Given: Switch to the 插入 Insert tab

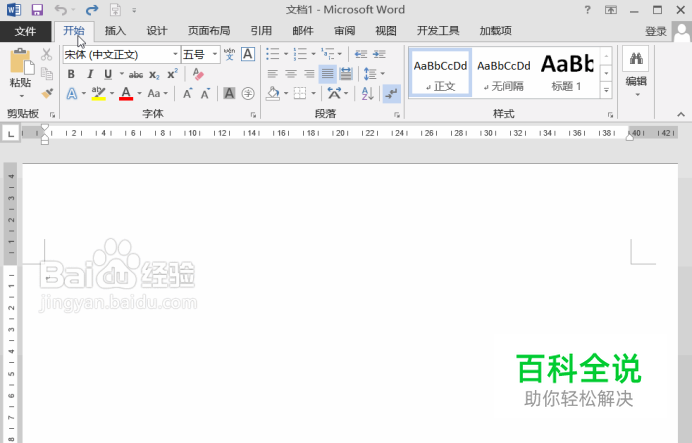Looking at the screenshot, I should pyautogui.click(x=115, y=31).
